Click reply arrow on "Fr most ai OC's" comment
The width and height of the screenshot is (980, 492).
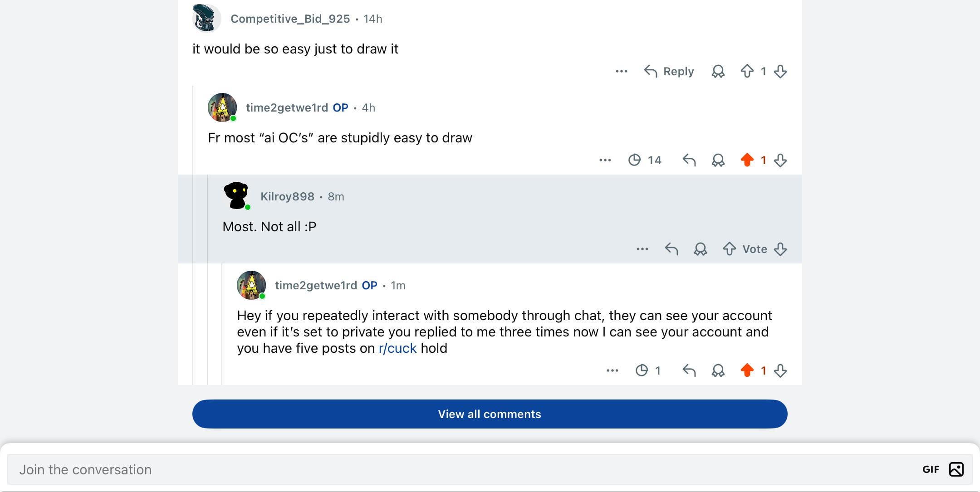[x=689, y=160]
